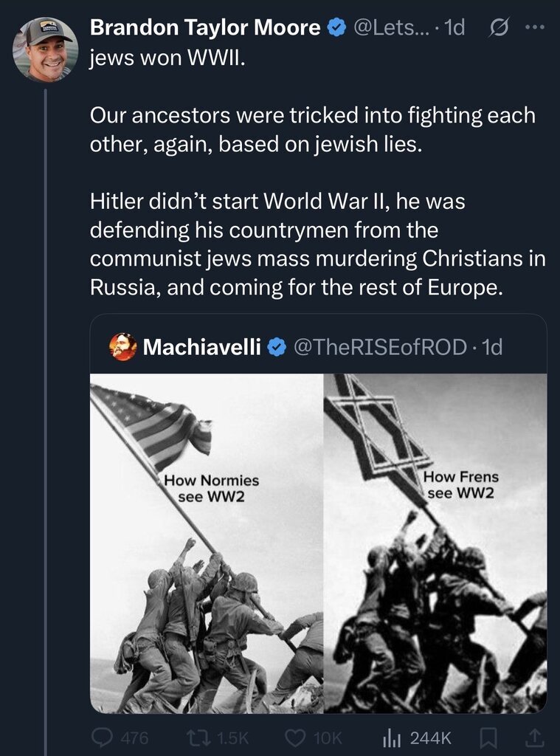The height and width of the screenshot is (756, 560).
Task: Open Machiavelli's small profile avatar
Action: pos(123,346)
